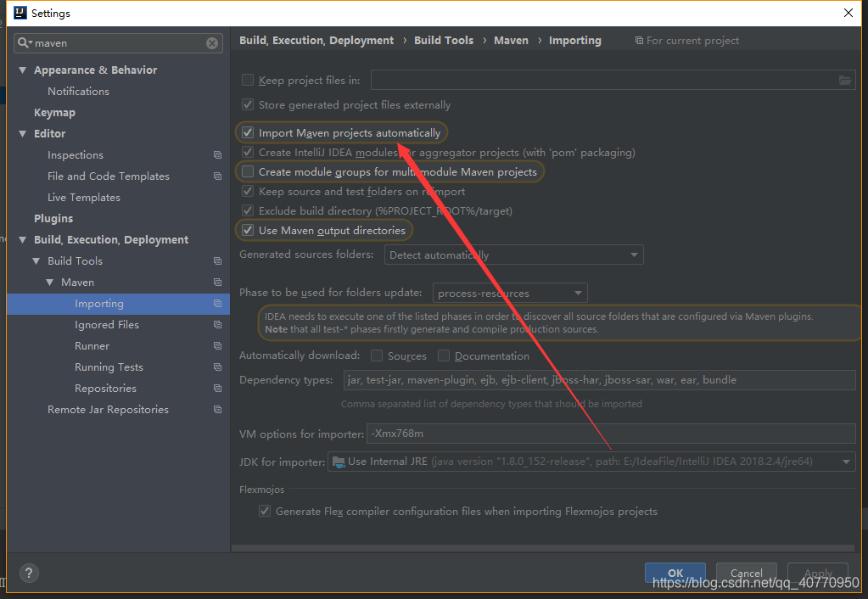Clear the maven search field

pos(212,43)
